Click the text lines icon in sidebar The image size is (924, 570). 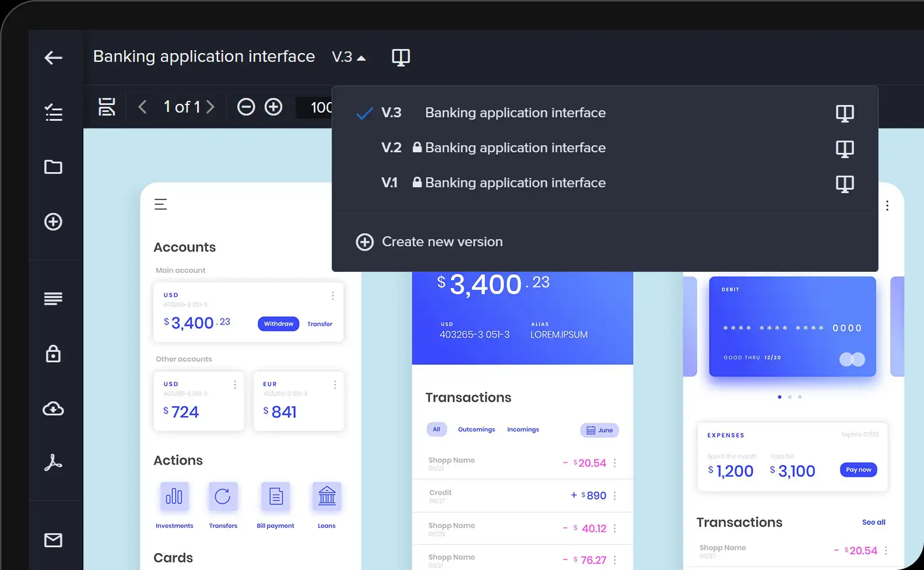(x=53, y=299)
